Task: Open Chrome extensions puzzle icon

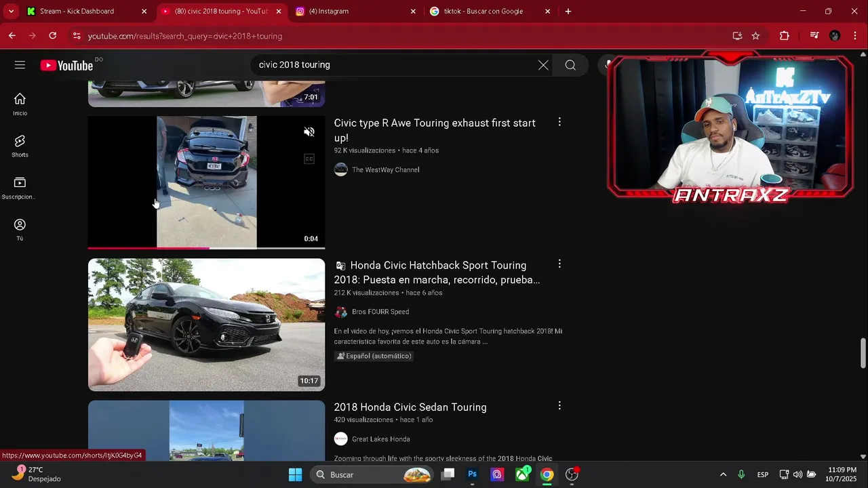Action: coord(785,36)
